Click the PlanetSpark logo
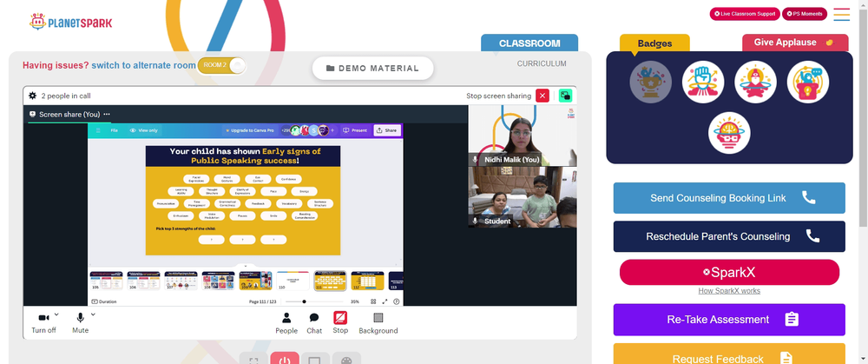This screenshot has height=364, width=868. 71,23
